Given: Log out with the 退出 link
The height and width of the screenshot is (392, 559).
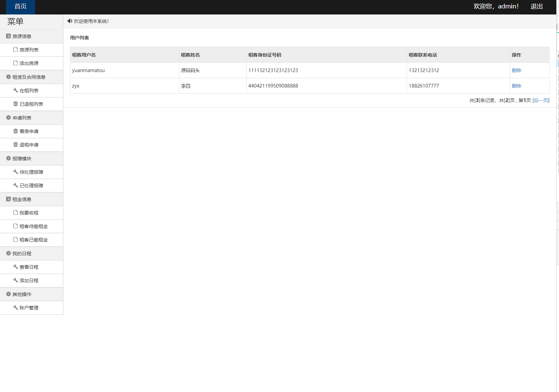Looking at the screenshot, I should coord(536,6).
